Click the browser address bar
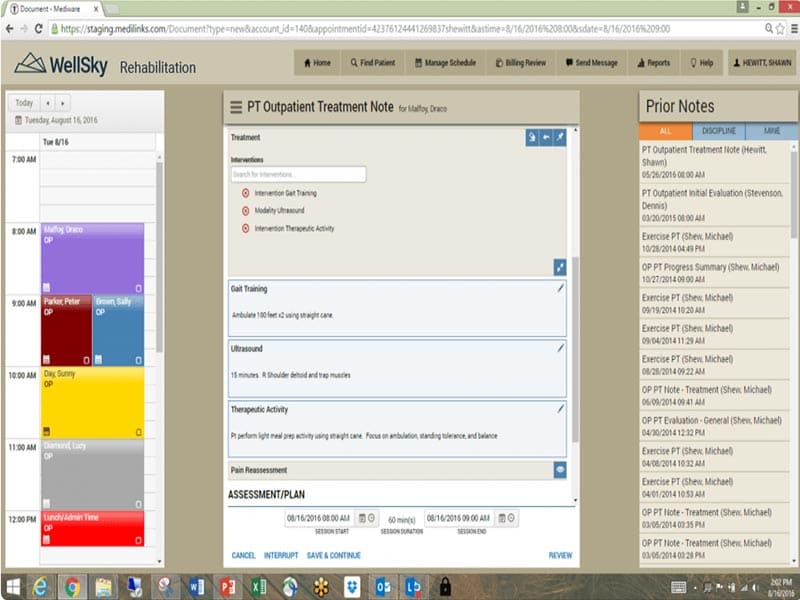Image resolution: width=800 pixels, height=600 pixels. [x=406, y=29]
